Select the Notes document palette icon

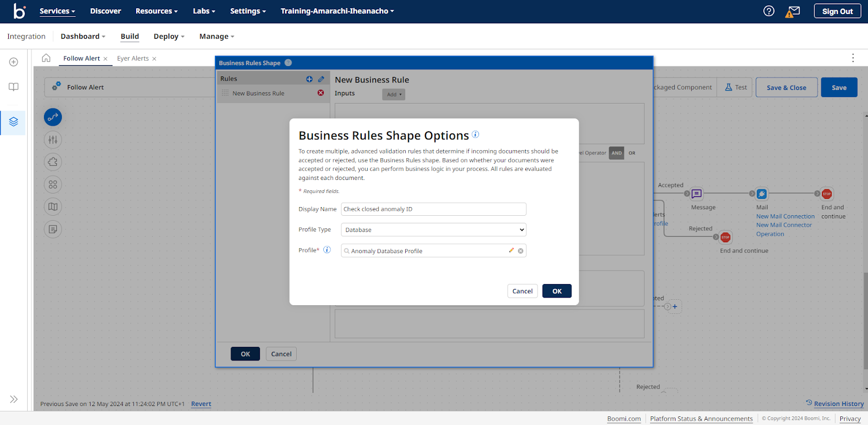pyautogui.click(x=53, y=229)
